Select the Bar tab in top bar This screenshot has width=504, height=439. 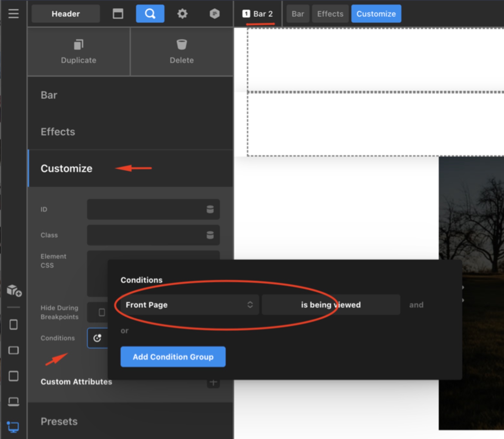point(297,14)
